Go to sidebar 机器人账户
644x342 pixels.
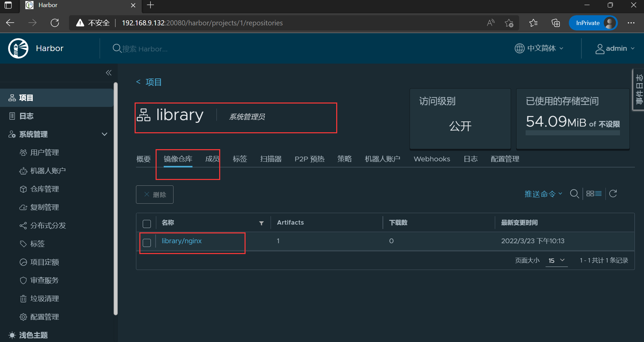(x=48, y=171)
